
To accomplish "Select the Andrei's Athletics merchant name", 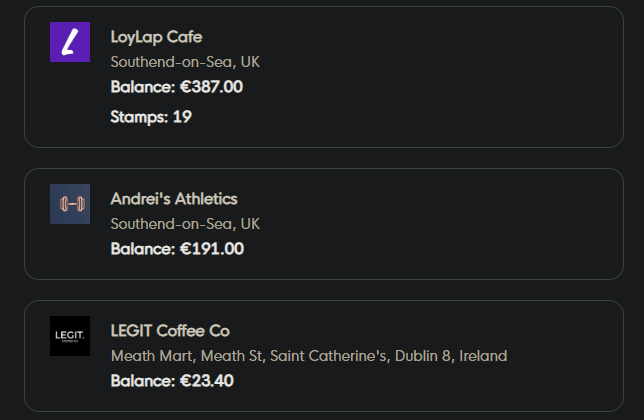I will click(x=174, y=199).
